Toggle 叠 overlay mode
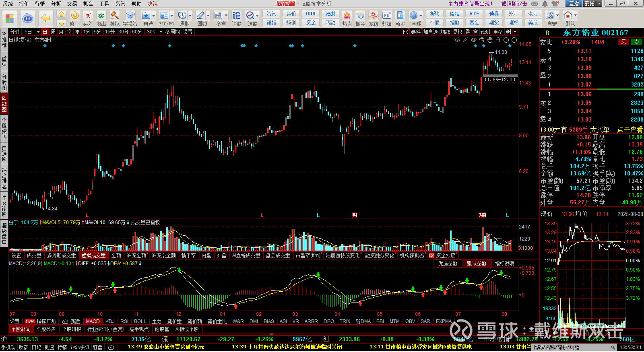The width and height of the screenshot is (644, 352). (468, 32)
